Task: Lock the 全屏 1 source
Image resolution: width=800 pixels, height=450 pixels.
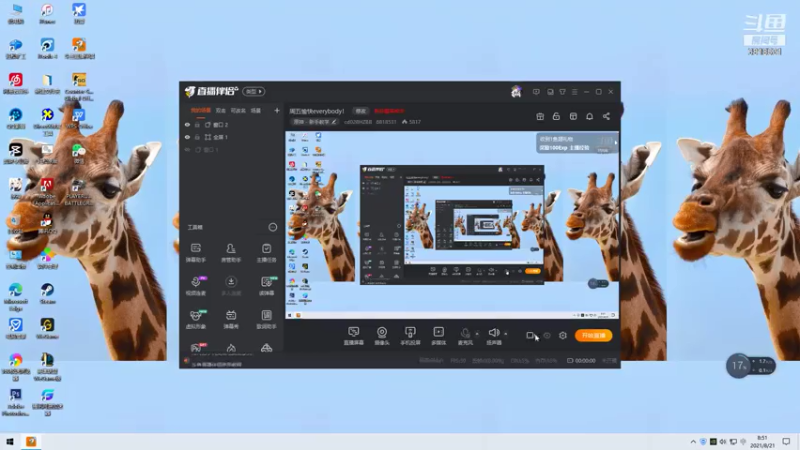Action: point(197,137)
